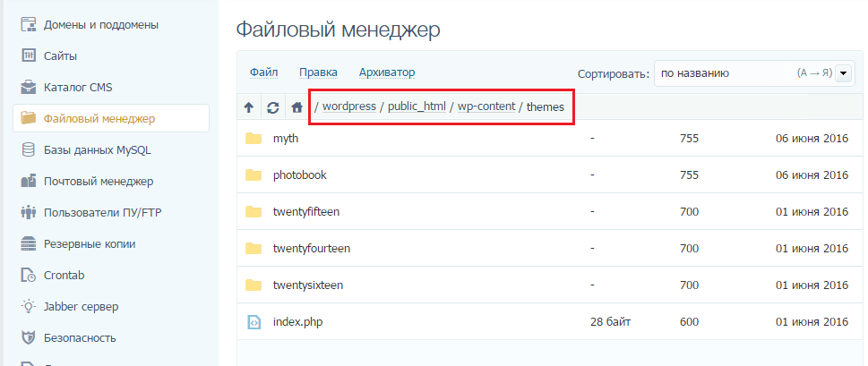Viewport: 868px width, 366px height.
Task: Open the sort order dropdown arrow
Action: point(843,74)
